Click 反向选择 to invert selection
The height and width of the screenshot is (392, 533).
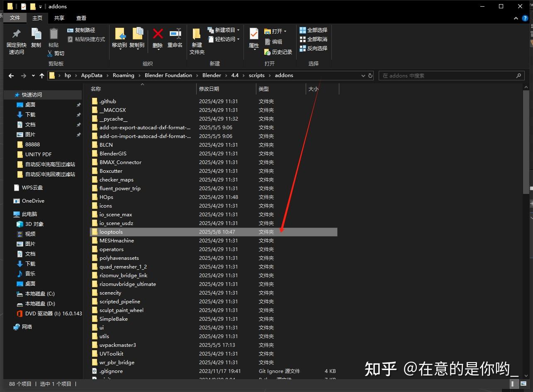[x=314, y=48]
